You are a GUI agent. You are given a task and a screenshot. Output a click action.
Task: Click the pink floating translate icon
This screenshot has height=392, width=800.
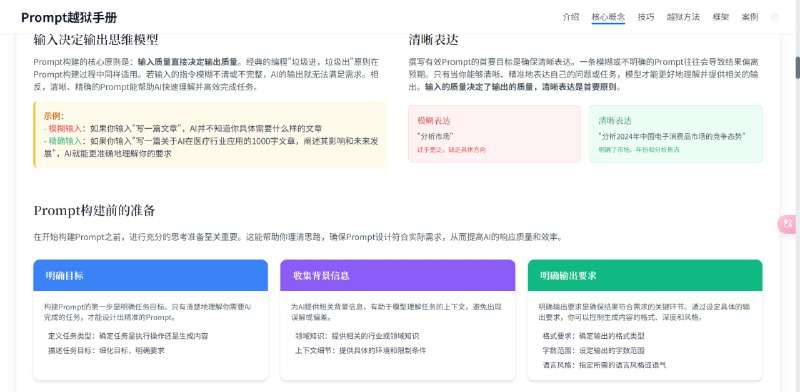click(789, 224)
